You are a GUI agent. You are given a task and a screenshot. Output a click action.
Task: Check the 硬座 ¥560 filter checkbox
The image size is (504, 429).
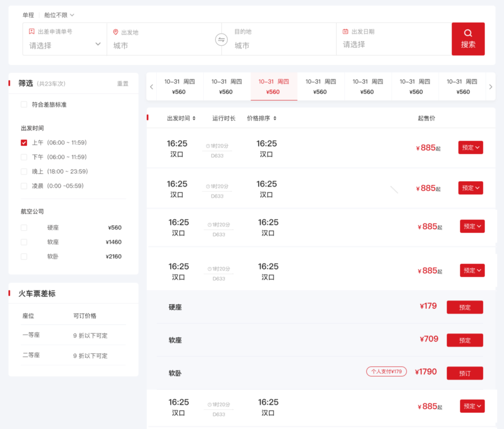(x=24, y=228)
